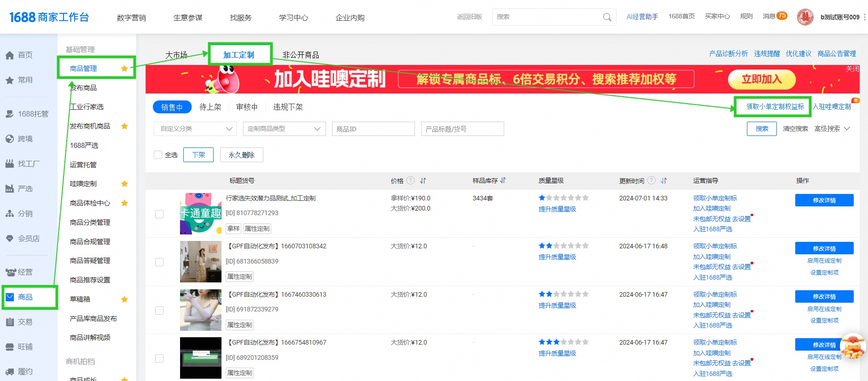Click the 立即加入 banner button

(x=761, y=79)
